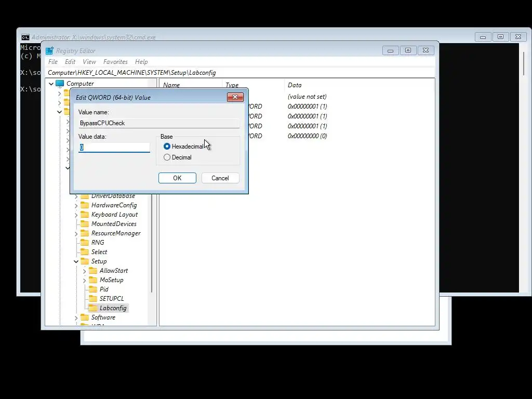Open the Favorites menu in Registry Editor
The width and height of the screenshot is (532, 399).
click(115, 62)
